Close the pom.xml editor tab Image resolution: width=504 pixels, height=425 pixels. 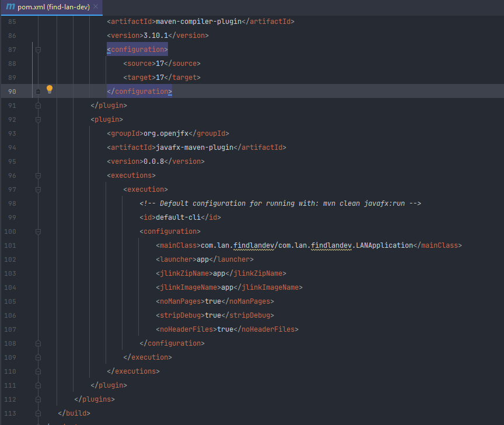95,7
